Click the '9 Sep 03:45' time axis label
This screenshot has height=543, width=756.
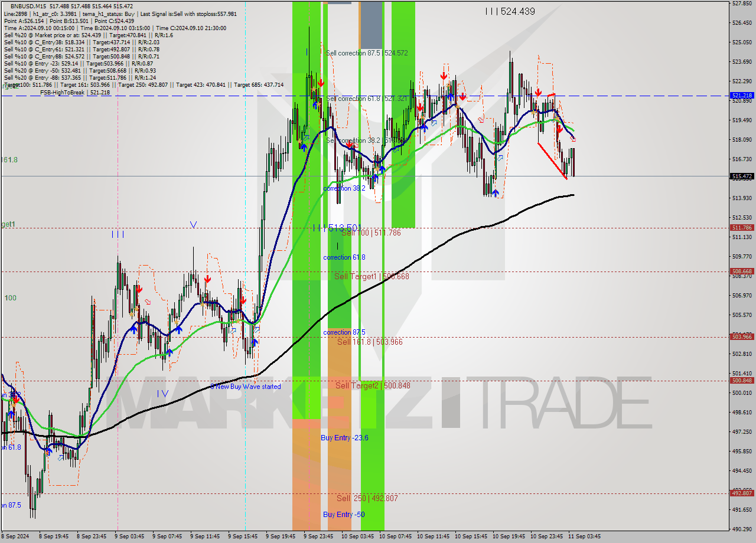click(x=129, y=537)
